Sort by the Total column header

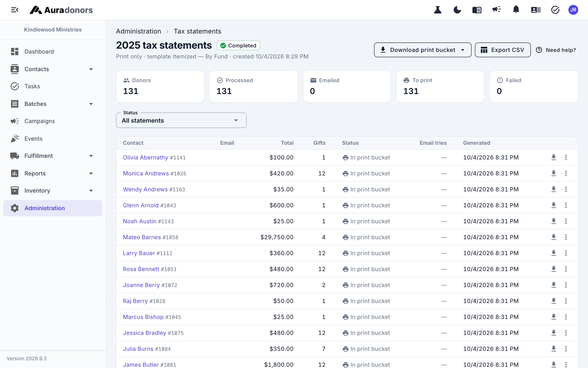(287, 143)
